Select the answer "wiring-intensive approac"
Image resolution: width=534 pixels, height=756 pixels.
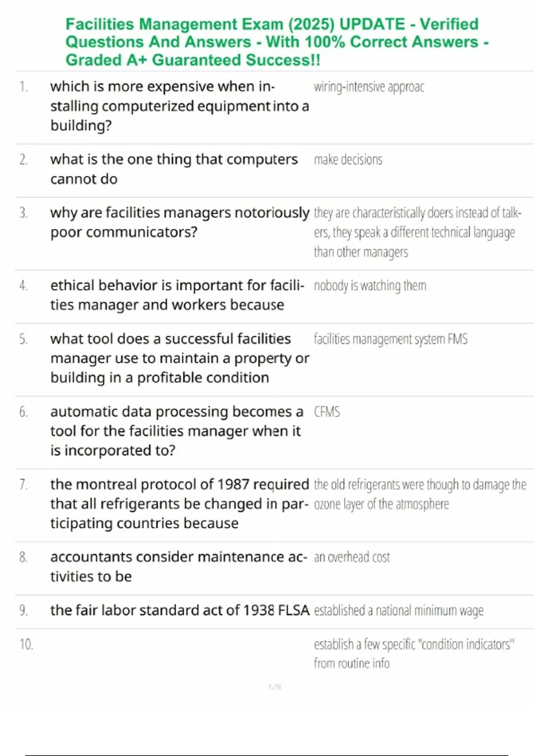click(369, 87)
